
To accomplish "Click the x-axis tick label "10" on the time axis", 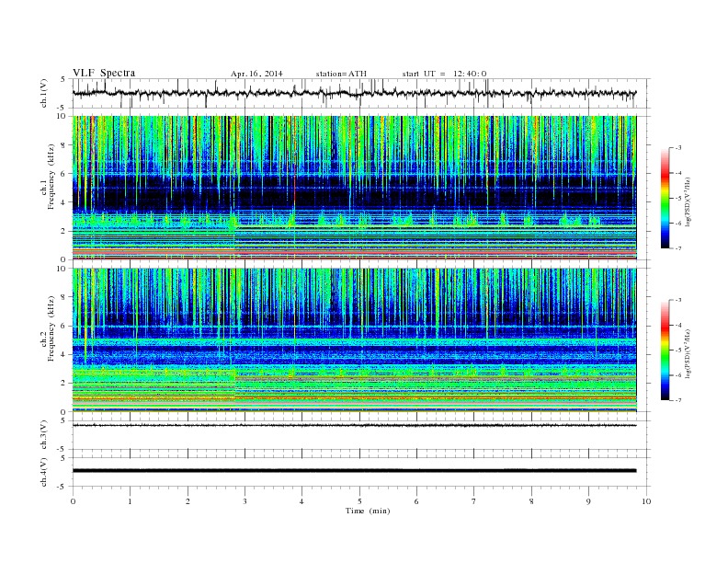I will click(x=646, y=501).
